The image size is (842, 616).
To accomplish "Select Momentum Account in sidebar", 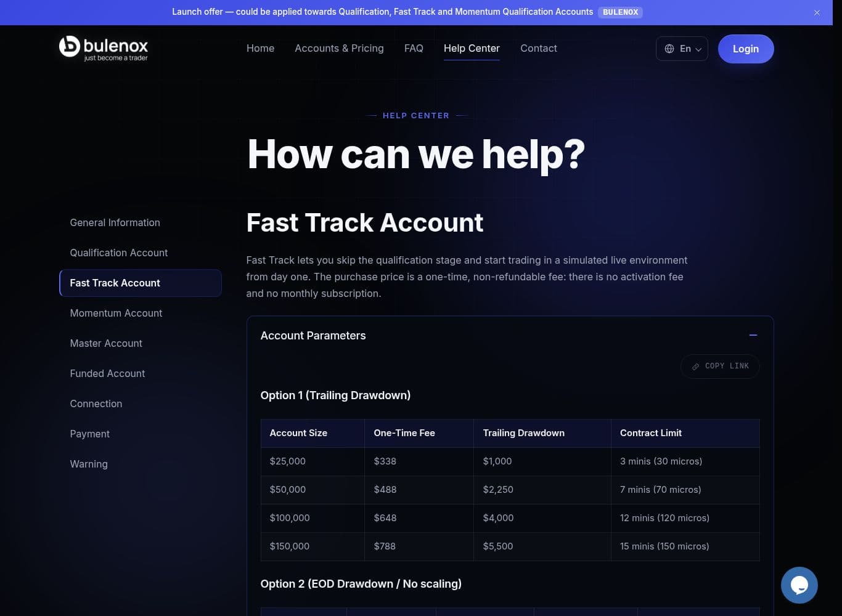I will pyautogui.click(x=141, y=313).
